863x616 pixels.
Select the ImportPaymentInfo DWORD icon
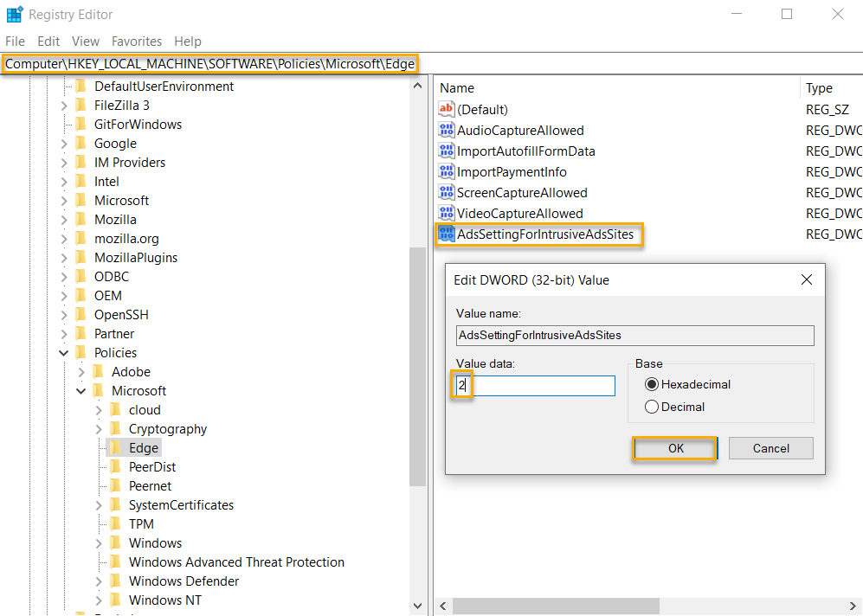(x=447, y=171)
